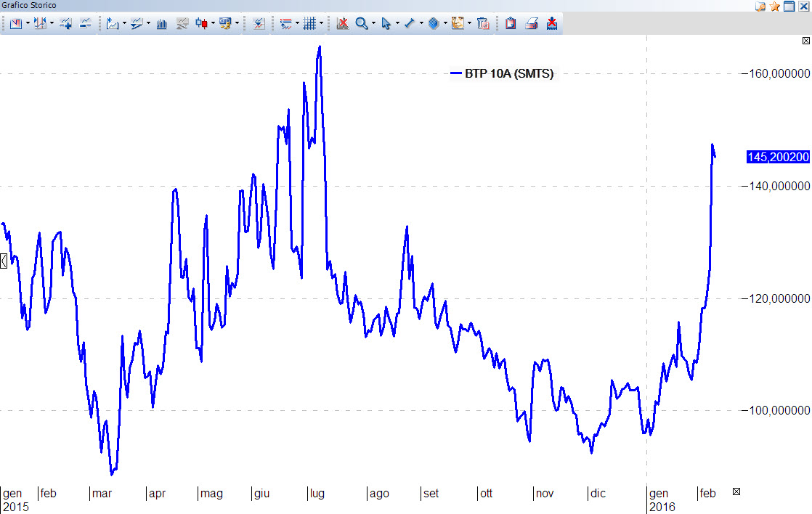Image resolution: width=812 pixels, height=514 pixels.
Task: Expand dropdown arrow beside candlestick icon
Action: click(x=213, y=24)
